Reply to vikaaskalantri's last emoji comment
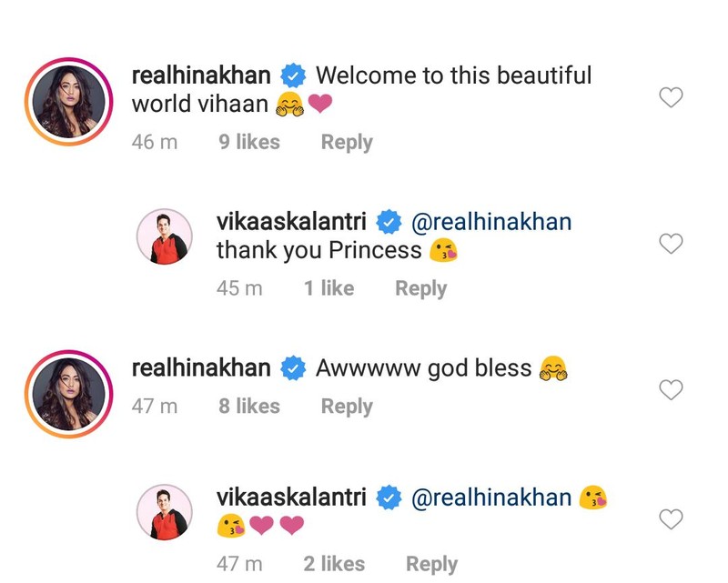 pyautogui.click(x=431, y=564)
